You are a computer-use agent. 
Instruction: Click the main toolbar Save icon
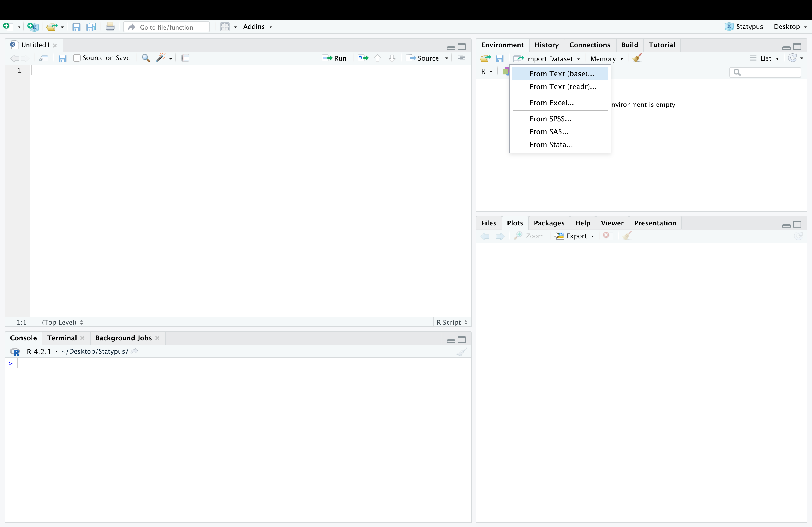pos(77,27)
